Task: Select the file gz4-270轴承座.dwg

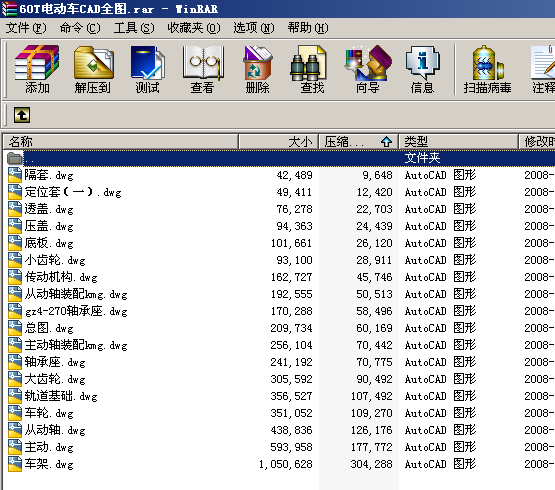Action: [76, 311]
